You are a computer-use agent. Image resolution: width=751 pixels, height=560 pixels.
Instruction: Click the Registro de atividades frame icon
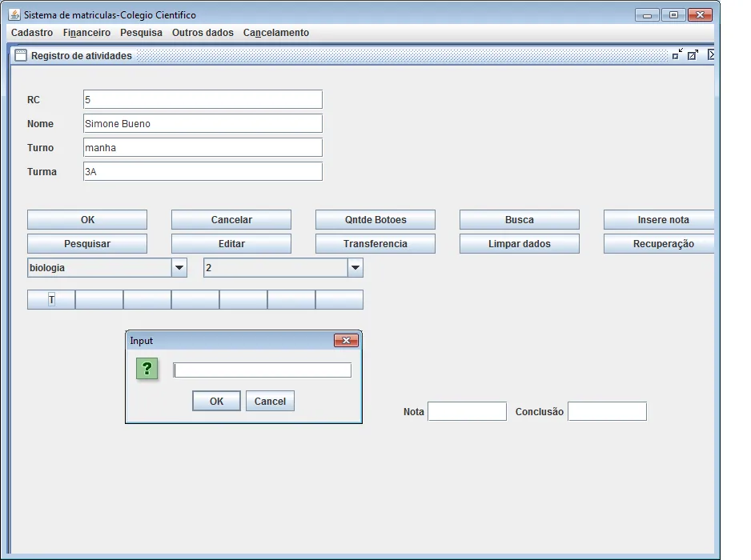point(21,55)
